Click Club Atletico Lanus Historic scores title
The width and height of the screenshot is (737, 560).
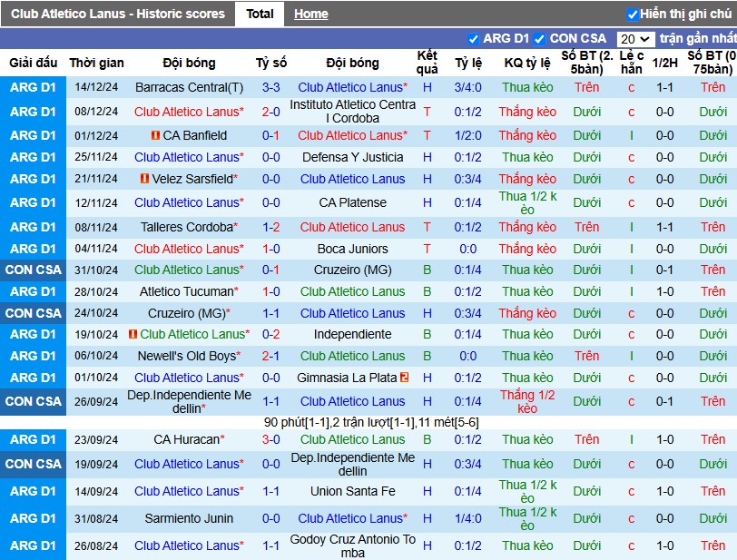[118, 15]
